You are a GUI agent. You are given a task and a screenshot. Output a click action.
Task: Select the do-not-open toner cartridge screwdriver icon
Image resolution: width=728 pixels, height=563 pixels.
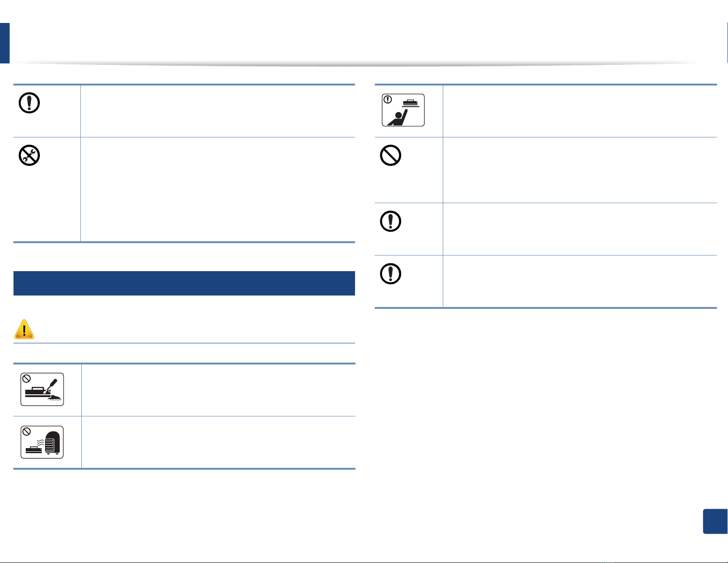[42, 389]
